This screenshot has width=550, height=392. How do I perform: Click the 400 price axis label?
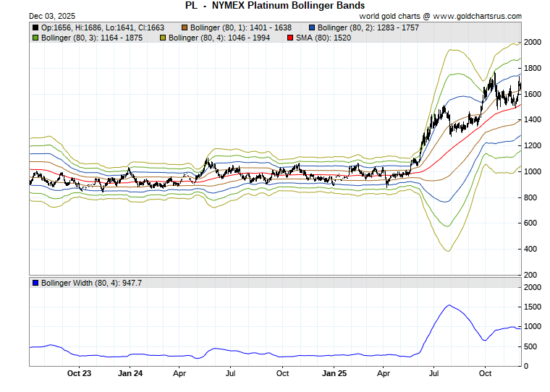[531, 250]
